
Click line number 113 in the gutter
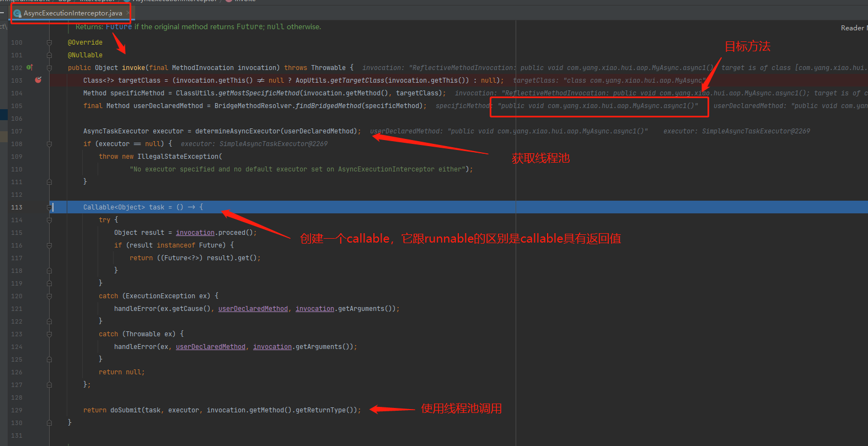click(x=17, y=207)
